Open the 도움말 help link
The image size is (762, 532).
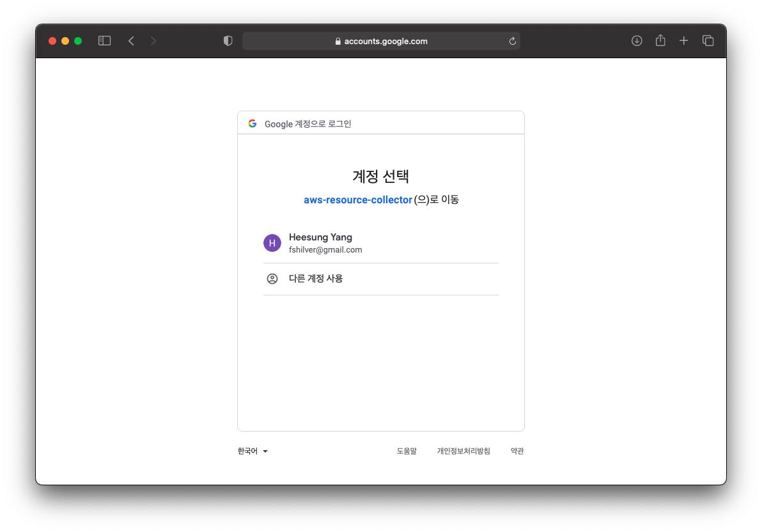[407, 451]
